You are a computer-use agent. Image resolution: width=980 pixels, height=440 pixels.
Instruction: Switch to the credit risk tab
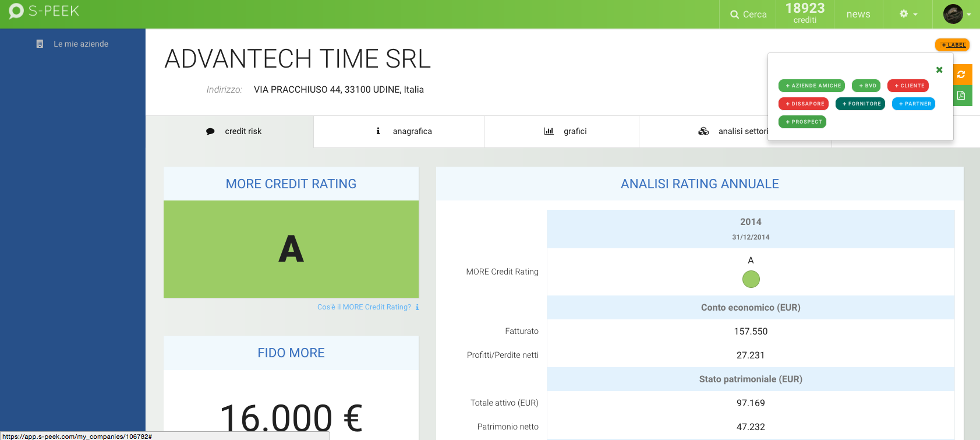coord(229,132)
